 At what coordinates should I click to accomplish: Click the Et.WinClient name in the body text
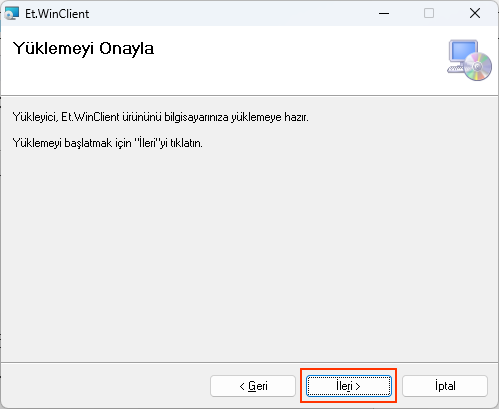(x=90, y=117)
